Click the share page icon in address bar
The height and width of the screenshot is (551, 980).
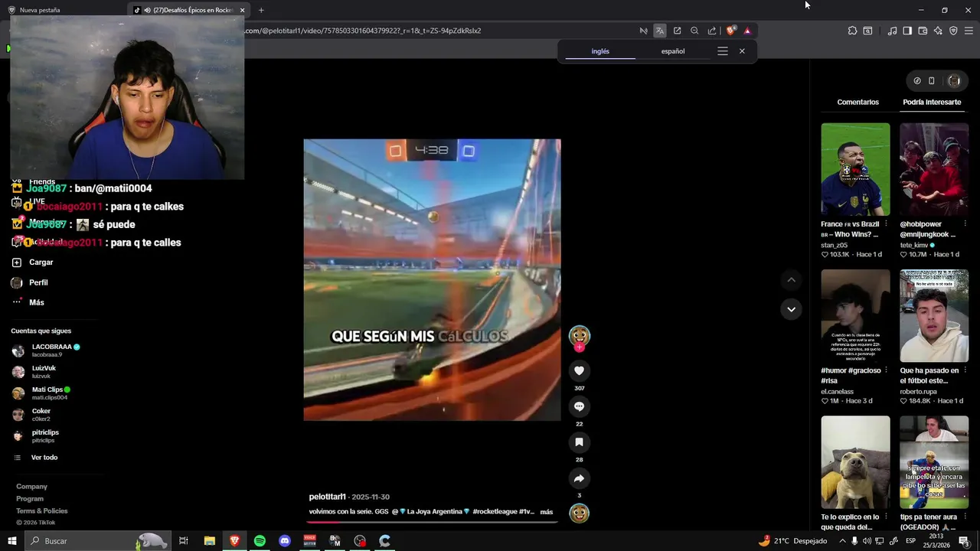point(712,31)
